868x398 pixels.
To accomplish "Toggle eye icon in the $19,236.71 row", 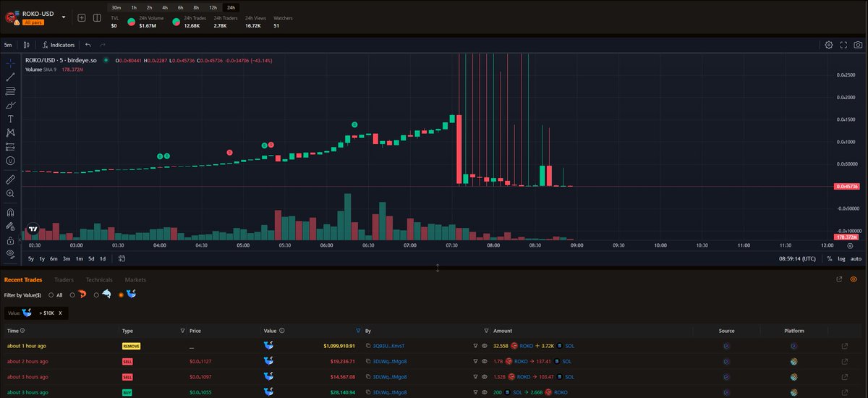I will coord(485,361).
